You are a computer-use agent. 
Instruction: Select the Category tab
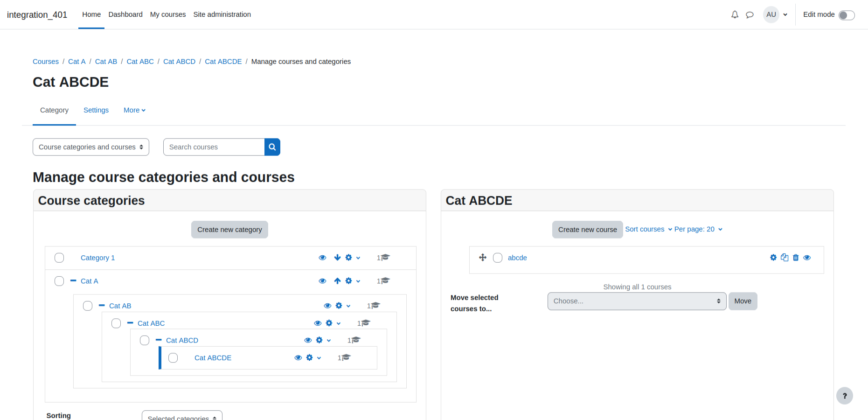coord(54,110)
